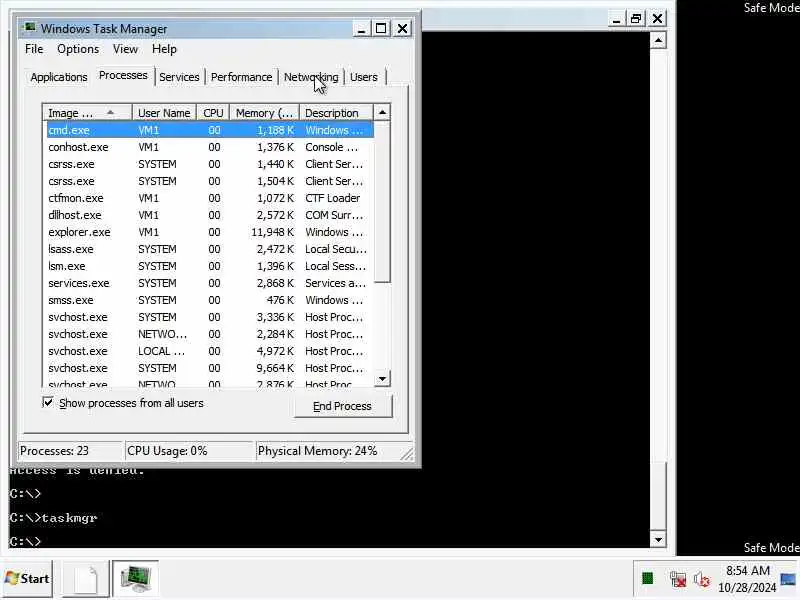Click the End Process button

pyautogui.click(x=342, y=406)
